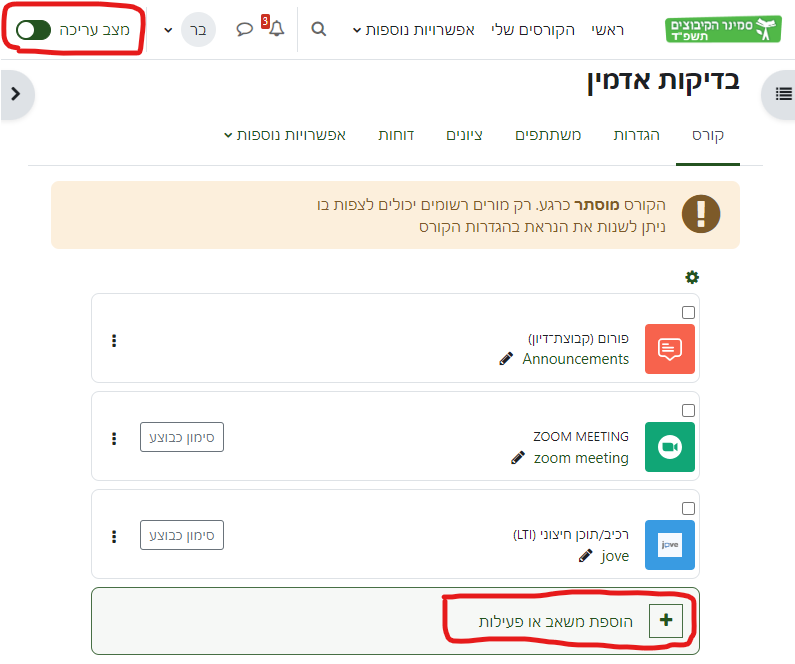Open the user menu dropdown next to the avatar
The height and width of the screenshot is (664, 795).
point(167,30)
